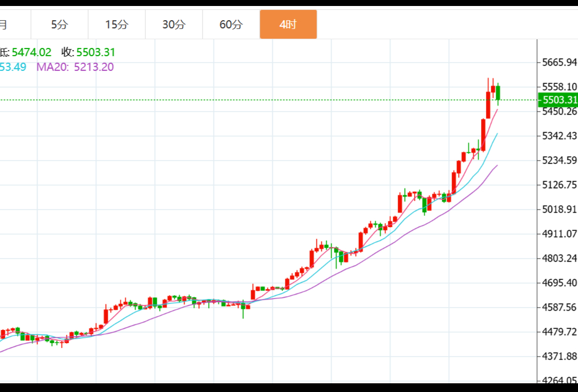Click the 5665.94 label on price axis

pos(559,62)
